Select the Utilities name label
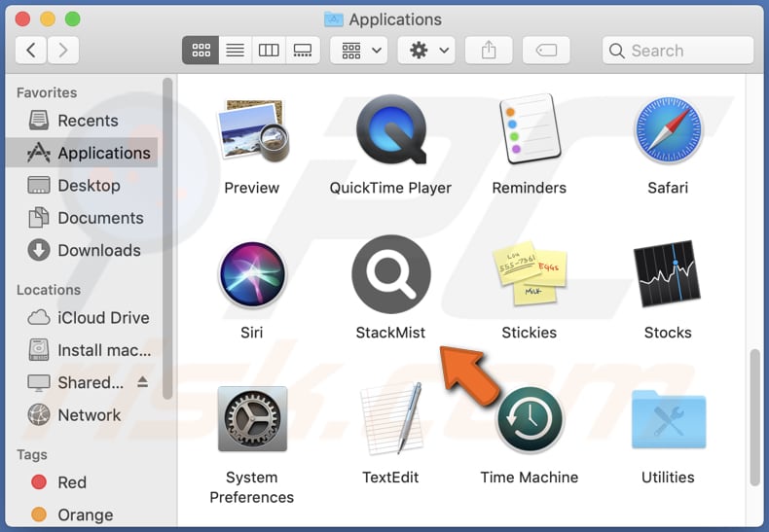Viewport: 769px width, 532px height. pyautogui.click(x=668, y=478)
